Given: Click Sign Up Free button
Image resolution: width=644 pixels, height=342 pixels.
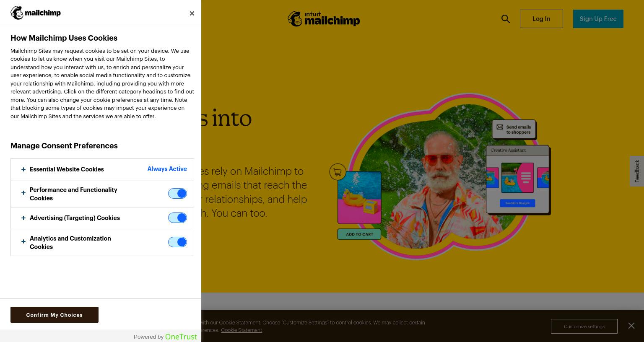Looking at the screenshot, I should (598, 19).
